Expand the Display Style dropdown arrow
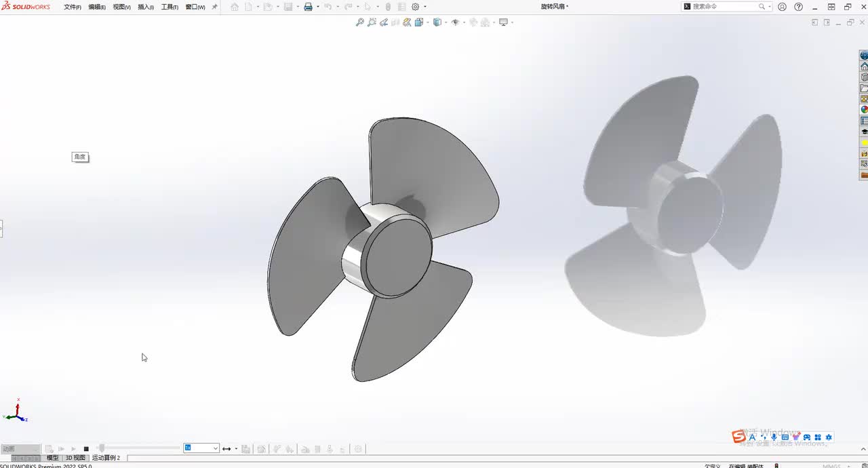 point(445,22)
